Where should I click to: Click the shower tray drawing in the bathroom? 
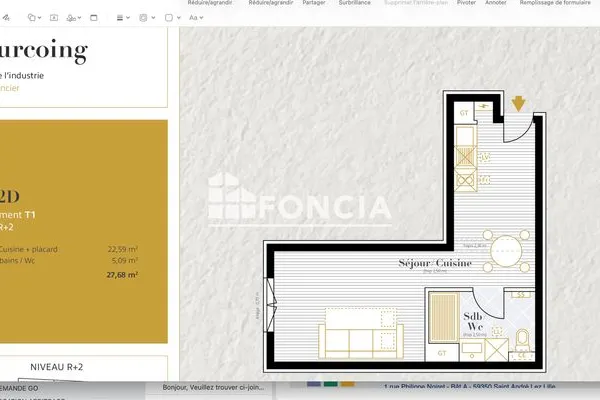click(443, 317)
